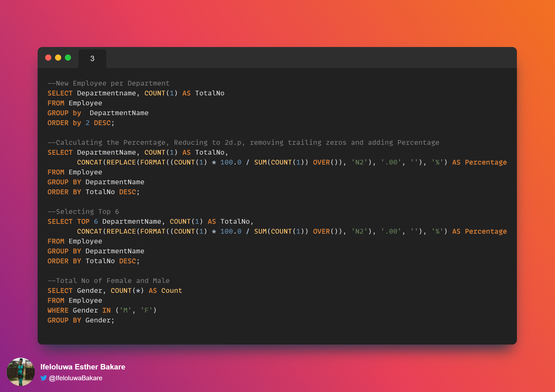The width and height of the screenshot is (555, 392).
Task: Click the Ifeloluwa Esther Bakare name
Action: [x=83, y=367]
